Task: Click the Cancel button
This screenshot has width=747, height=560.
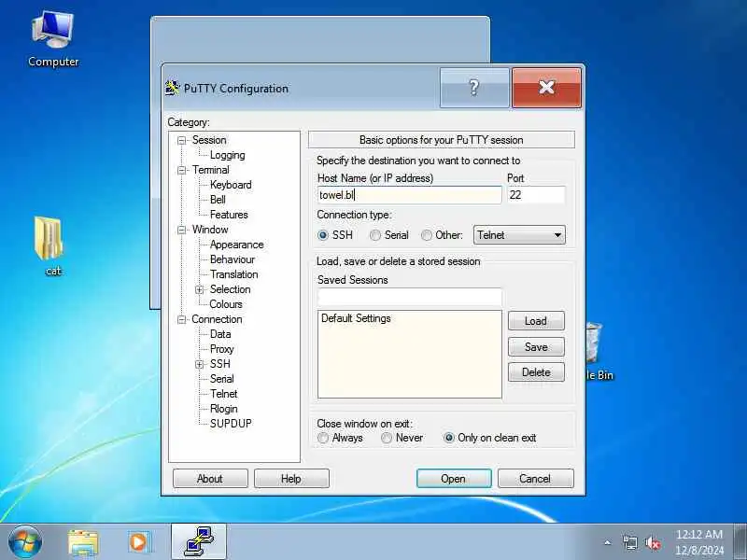Action: (x=535, y=479)
